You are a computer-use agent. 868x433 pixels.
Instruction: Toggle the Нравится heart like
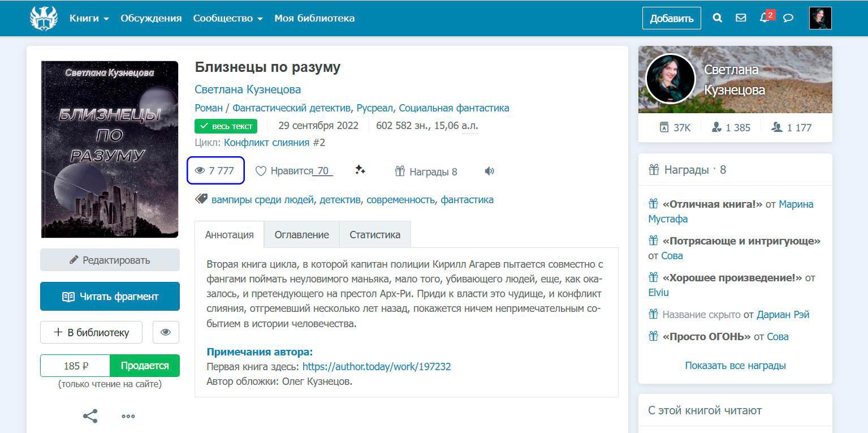coord(261,171)
